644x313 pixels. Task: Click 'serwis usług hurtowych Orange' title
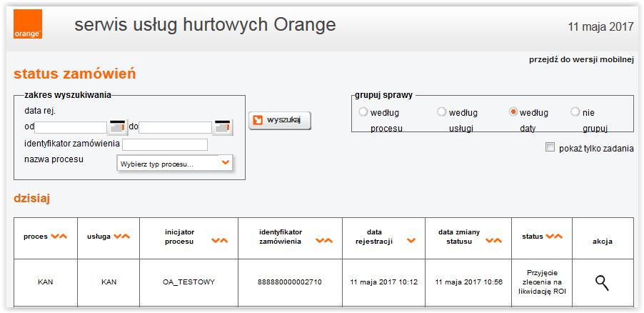[x=205, y=25]
